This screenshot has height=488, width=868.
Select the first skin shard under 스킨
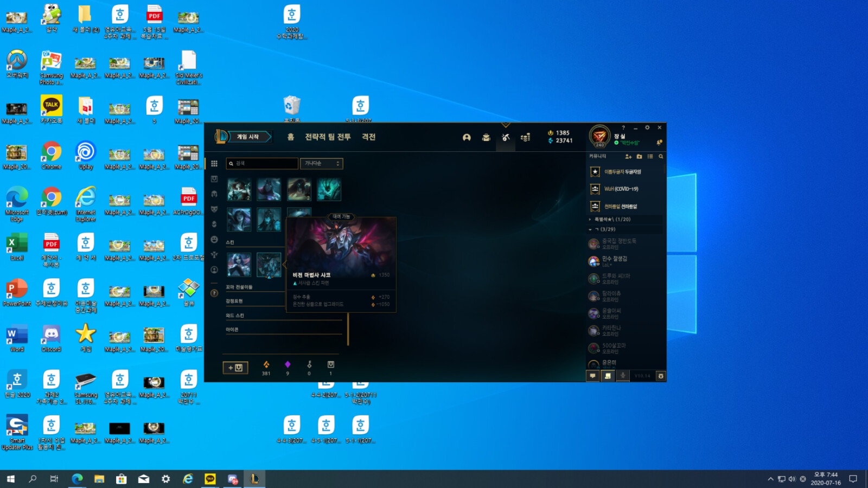pos(239,265)
